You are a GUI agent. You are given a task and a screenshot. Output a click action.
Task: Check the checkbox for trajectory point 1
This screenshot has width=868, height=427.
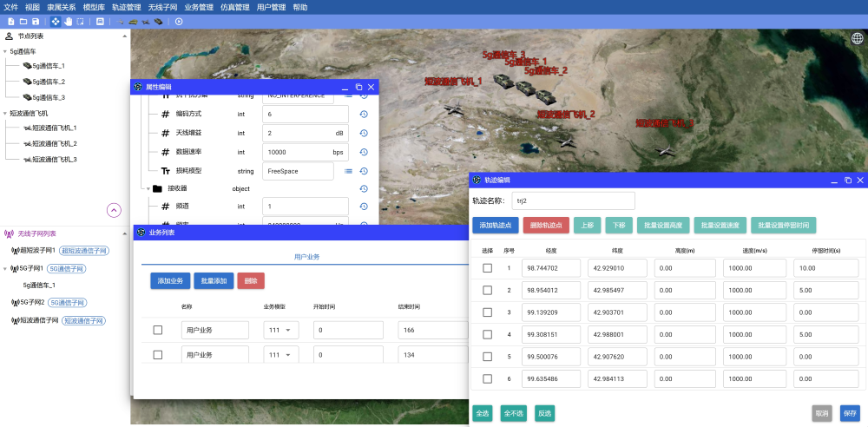487,268
